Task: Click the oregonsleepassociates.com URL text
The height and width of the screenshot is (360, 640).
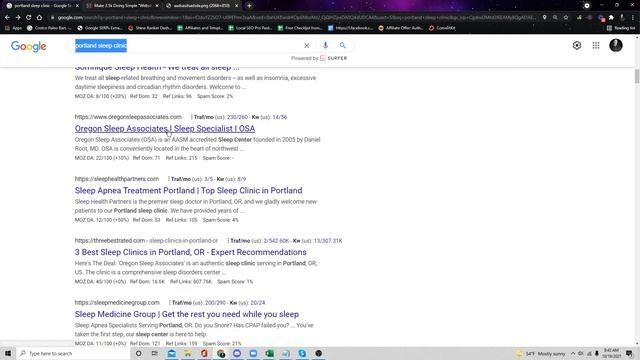Action: (x=128, y=117)
